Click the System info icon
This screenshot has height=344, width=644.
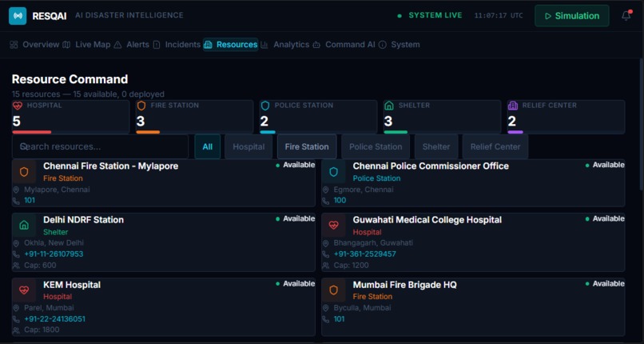[x=383, y=45]
